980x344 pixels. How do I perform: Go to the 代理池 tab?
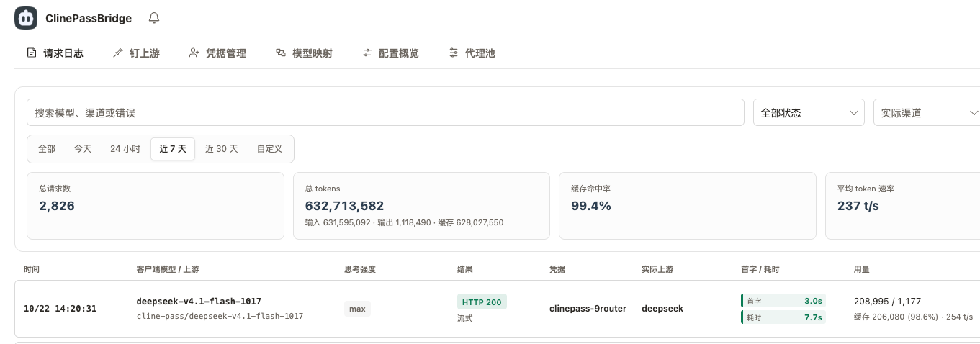tap(472, 53)
